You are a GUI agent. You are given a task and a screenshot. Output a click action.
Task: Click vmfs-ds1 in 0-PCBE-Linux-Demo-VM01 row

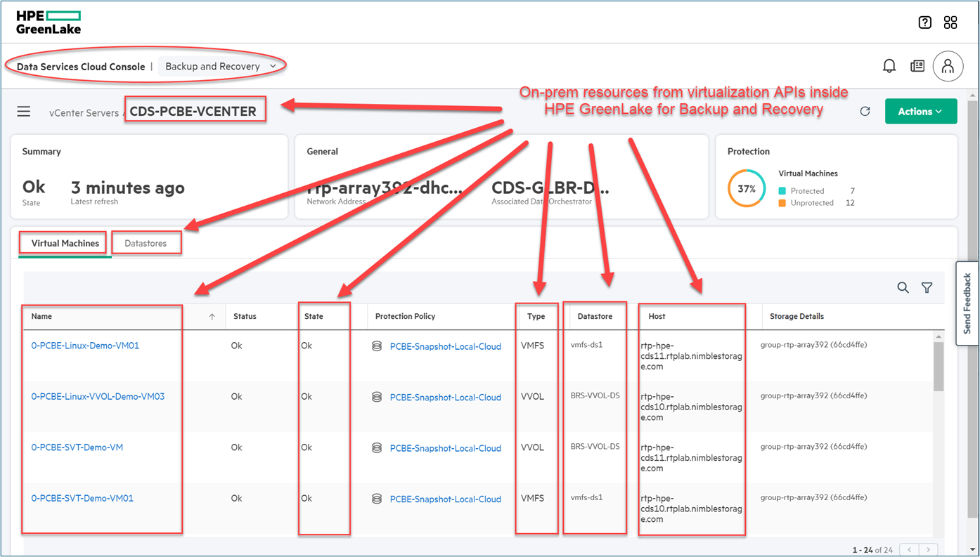(x=586, y=345)
